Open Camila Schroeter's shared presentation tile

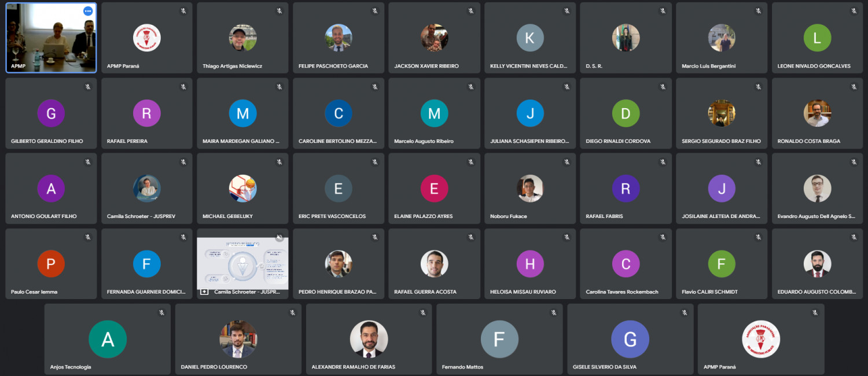242,264
